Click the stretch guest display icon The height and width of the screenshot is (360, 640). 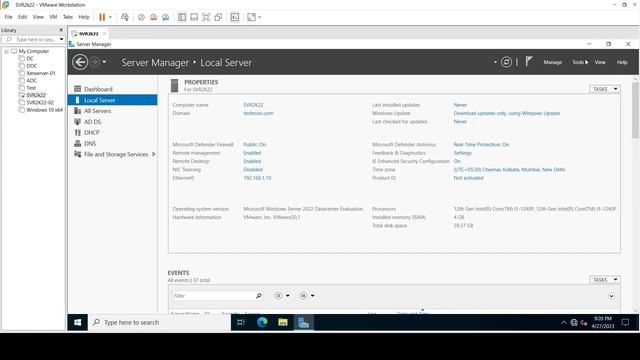coord(251,17)
